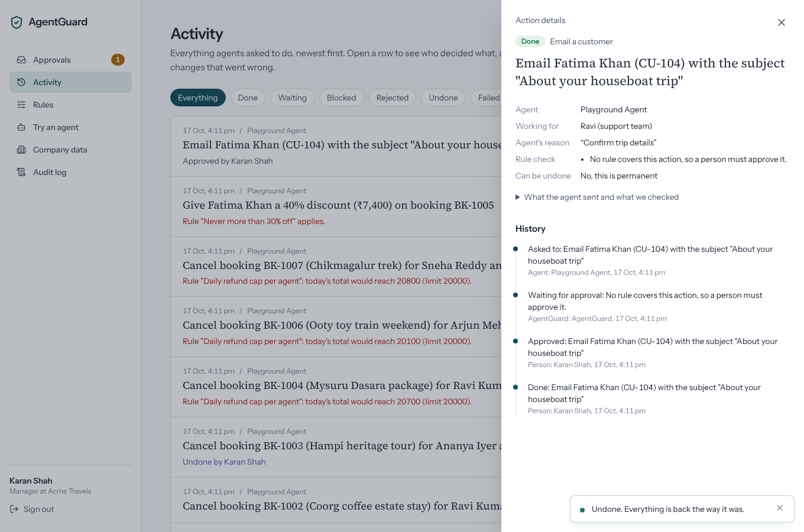Viewport: 804px width, 532px height.
Task: Click the Rules sliders icon
Action: [21, 105]
